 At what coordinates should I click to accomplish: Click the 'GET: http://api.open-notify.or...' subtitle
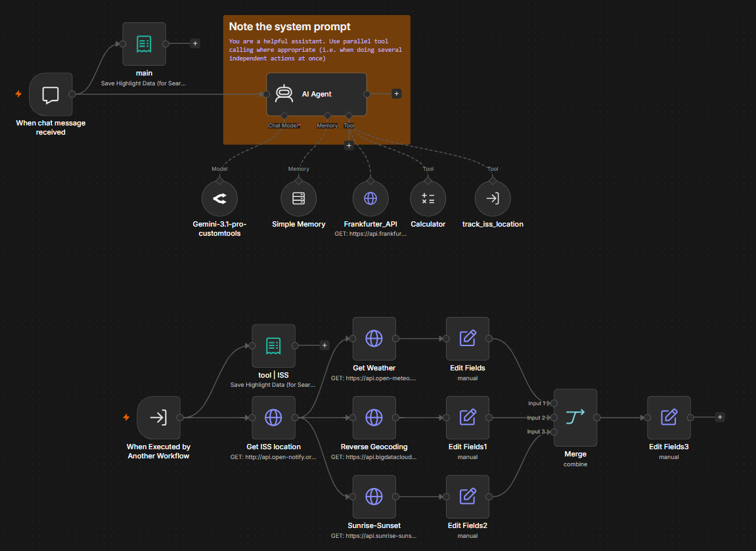[x=273, y=457]
